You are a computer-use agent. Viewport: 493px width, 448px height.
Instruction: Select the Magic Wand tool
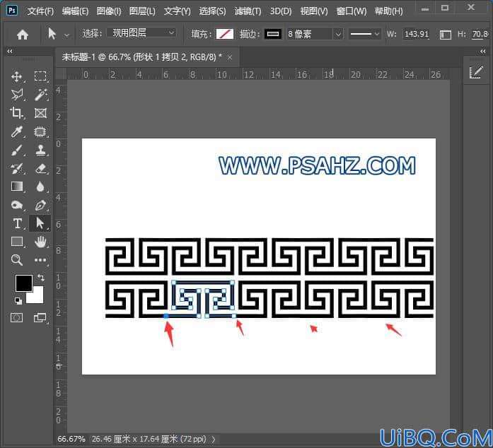click(x=40, y=95)
